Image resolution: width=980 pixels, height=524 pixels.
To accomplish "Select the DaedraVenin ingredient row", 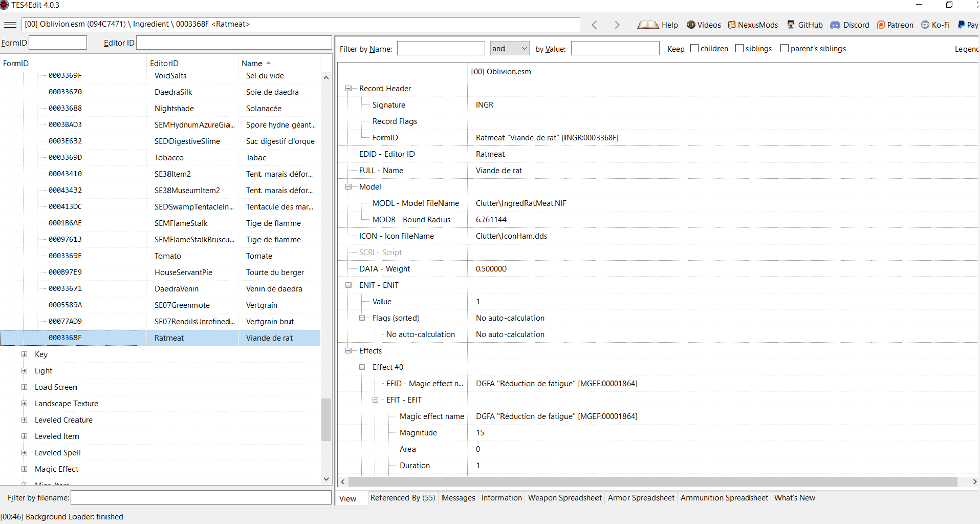I will (160, 288).
